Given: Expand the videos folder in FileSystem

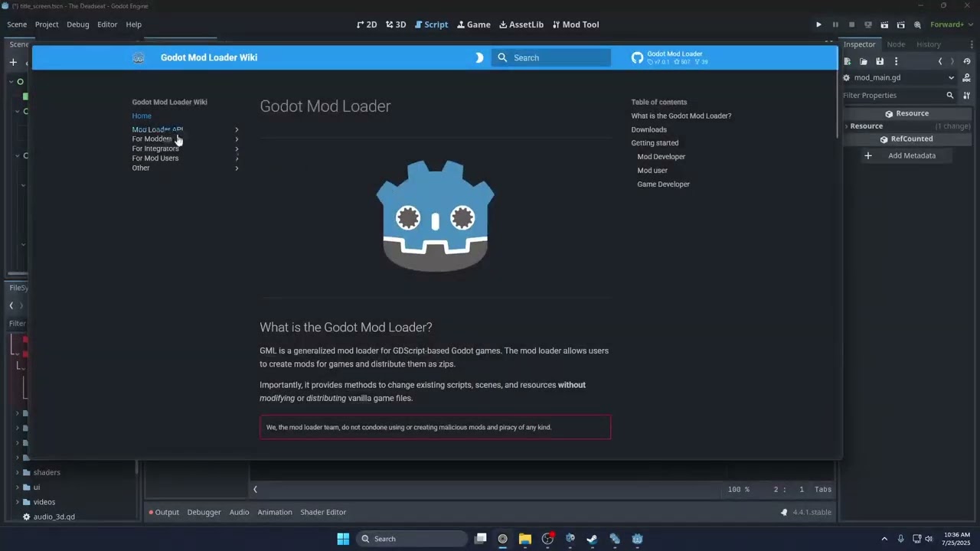Looking at the screenshot, I should (x=18, y=502).
